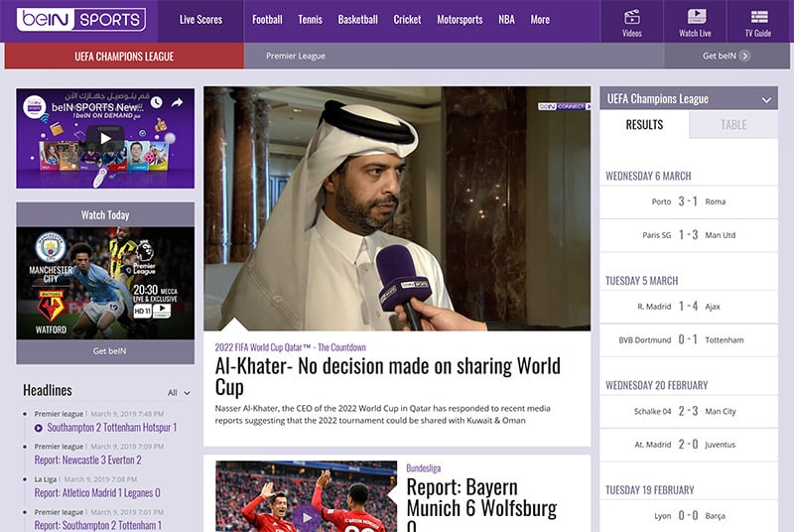
Task: Click the Paris SG 1-3 Man Utd result
Action: click(x=689, y=235)
